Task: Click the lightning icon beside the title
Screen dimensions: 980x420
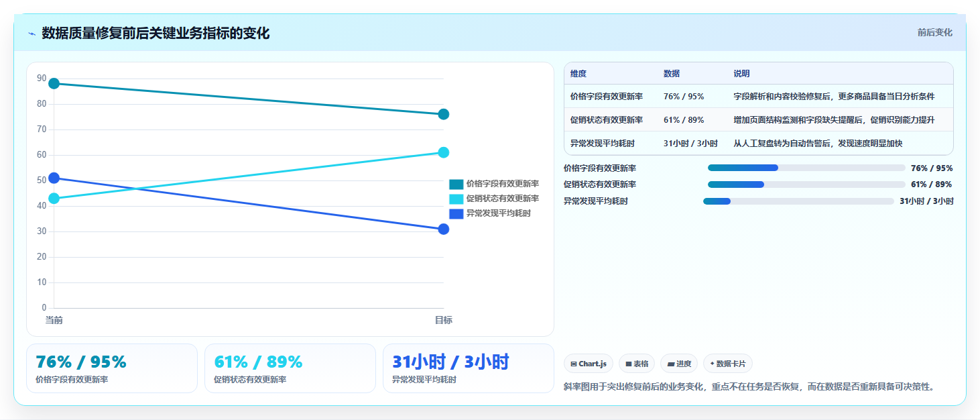Action: coord(32,34)
